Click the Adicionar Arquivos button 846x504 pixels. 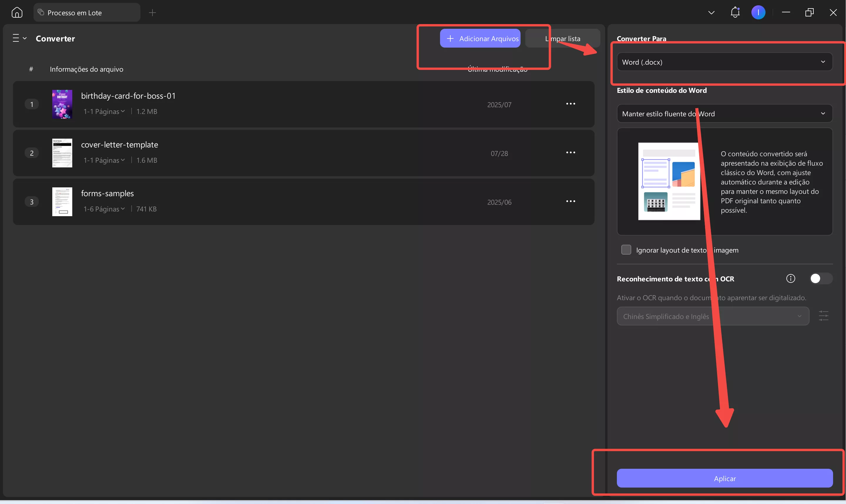coord(480,38)
